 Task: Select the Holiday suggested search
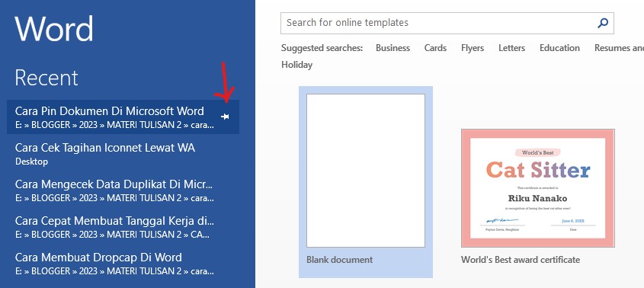pos(296,65)
